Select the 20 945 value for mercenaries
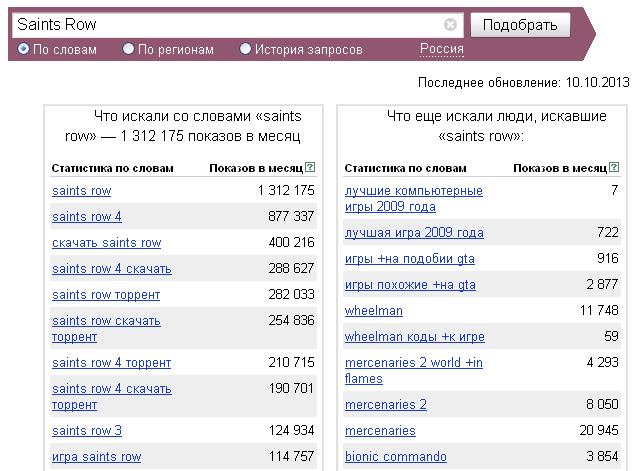 599,430
